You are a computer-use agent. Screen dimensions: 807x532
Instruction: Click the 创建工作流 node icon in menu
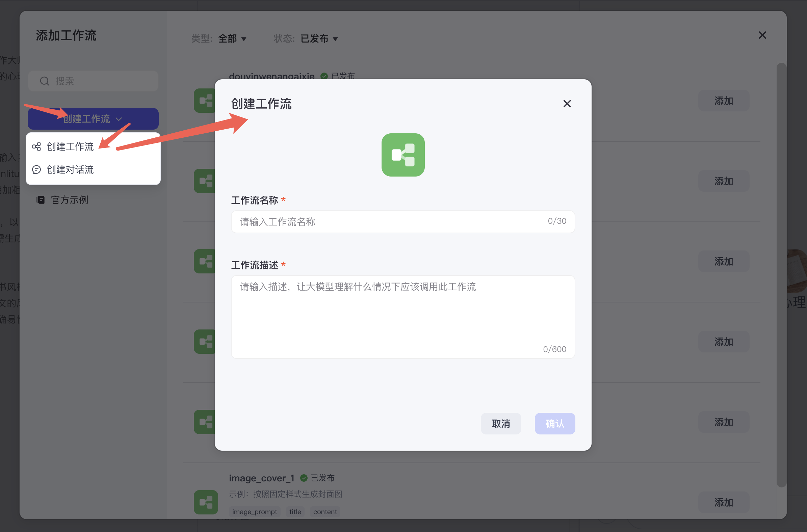click(x=36, y=147)
